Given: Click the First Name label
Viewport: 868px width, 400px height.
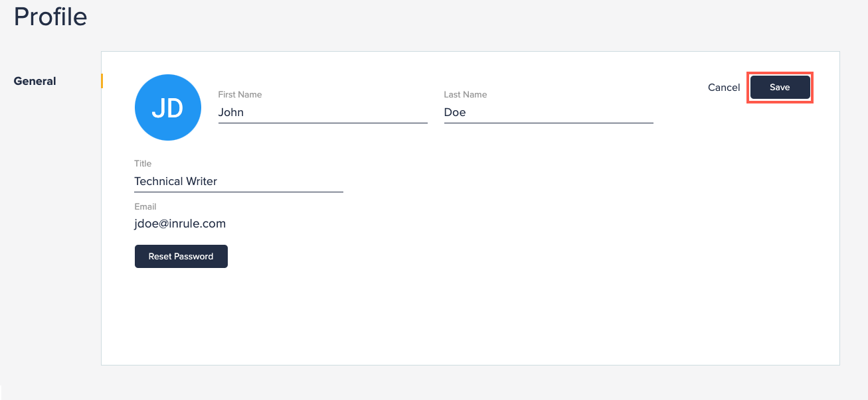Looking at the screenshot, I should [x=240, y=95].
